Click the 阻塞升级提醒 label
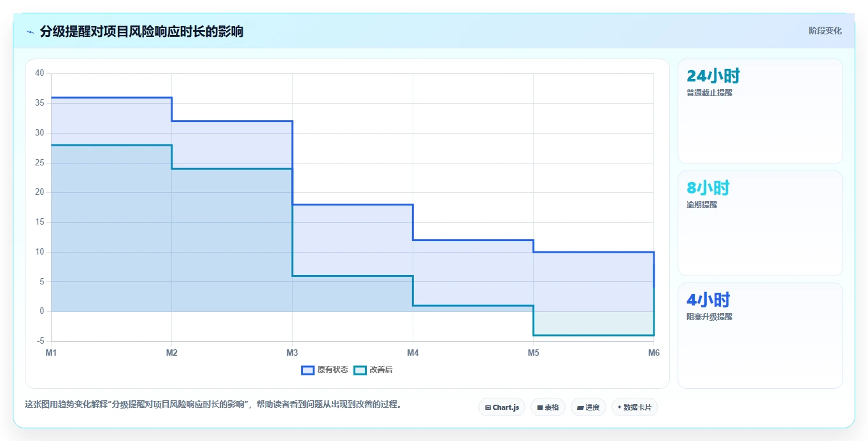 point(709,317)
